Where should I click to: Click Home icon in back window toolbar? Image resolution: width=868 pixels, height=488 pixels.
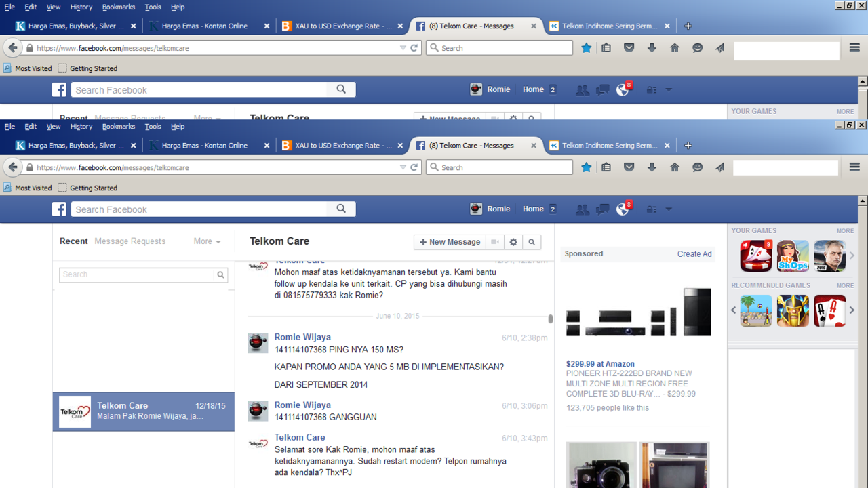coord(675,48)
